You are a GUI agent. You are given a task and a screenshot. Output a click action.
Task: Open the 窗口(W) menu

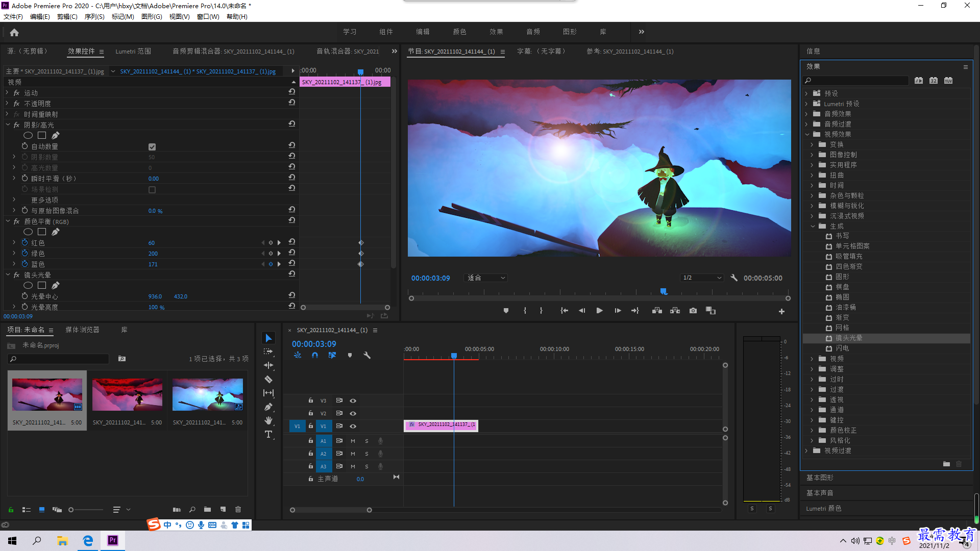pyautogui.click(x=208, y=17)
